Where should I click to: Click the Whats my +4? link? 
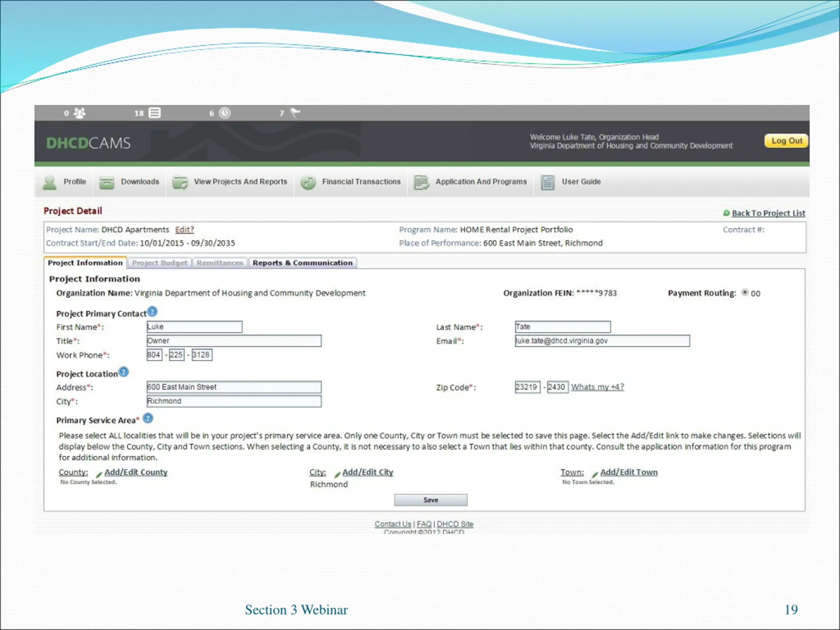[597, 387]
